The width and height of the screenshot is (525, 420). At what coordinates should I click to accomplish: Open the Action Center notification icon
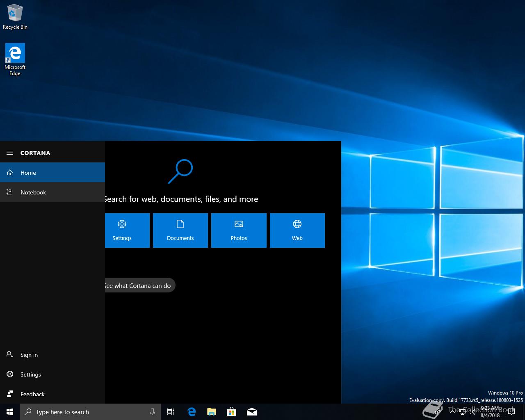point(511,412)
